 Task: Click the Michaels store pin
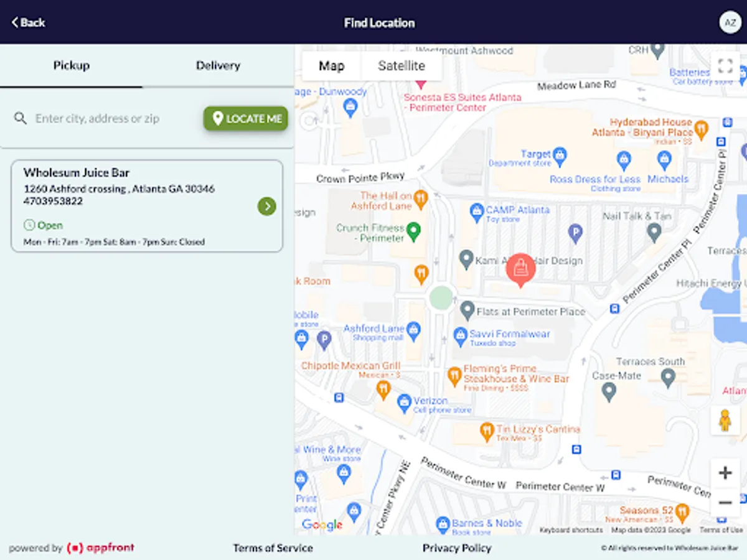[665, 159]
